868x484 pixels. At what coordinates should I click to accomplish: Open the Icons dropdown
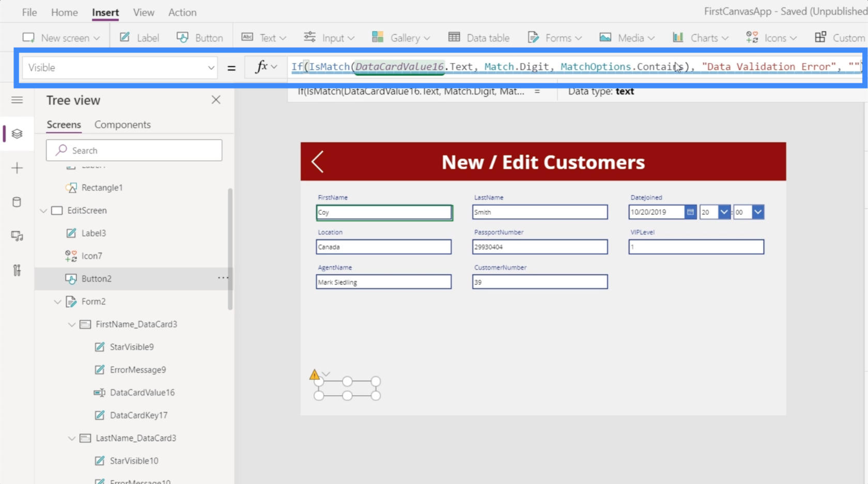(x=771, y=38)
